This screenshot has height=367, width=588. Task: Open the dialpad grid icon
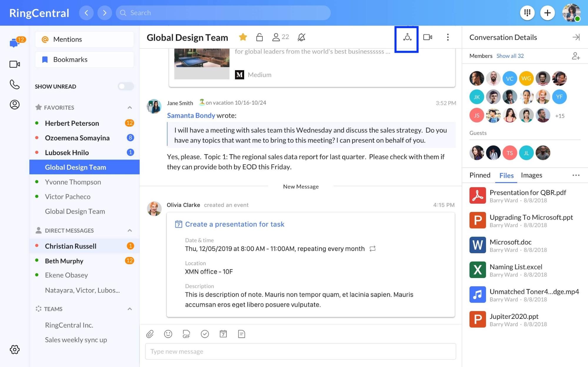pyautogui.click(x=527, y=13)
